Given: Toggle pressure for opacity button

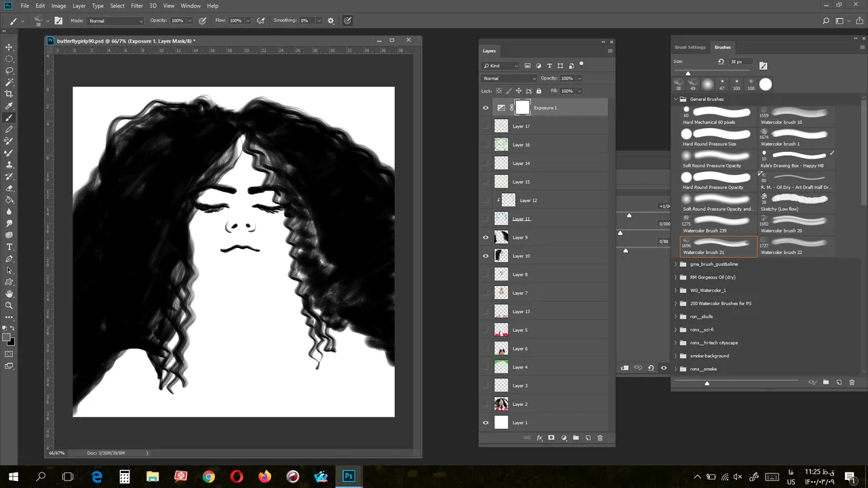Looking at the screenshot, I should pyautogui.click(x=202, y=20).
